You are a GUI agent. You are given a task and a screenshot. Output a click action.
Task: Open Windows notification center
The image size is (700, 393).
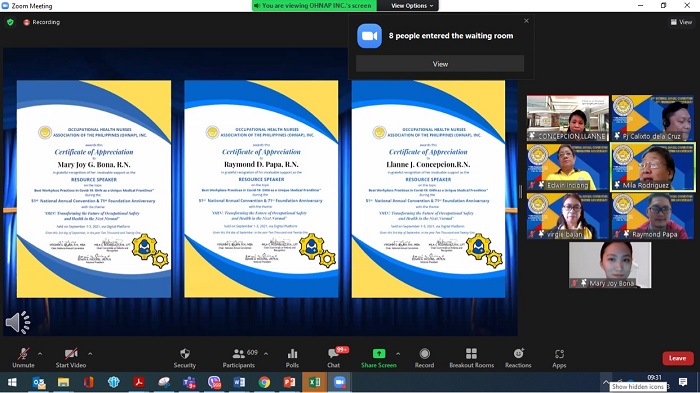click(683, 382)
